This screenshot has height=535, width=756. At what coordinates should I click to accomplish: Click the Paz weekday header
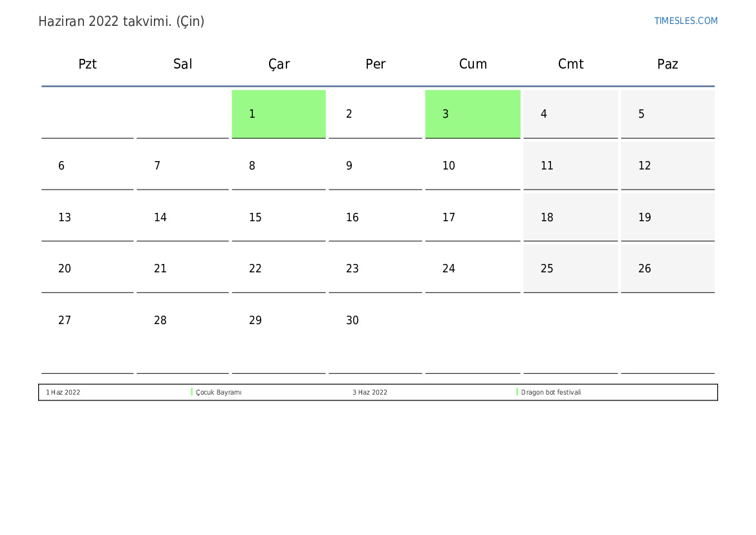click(x=667, y=64)
